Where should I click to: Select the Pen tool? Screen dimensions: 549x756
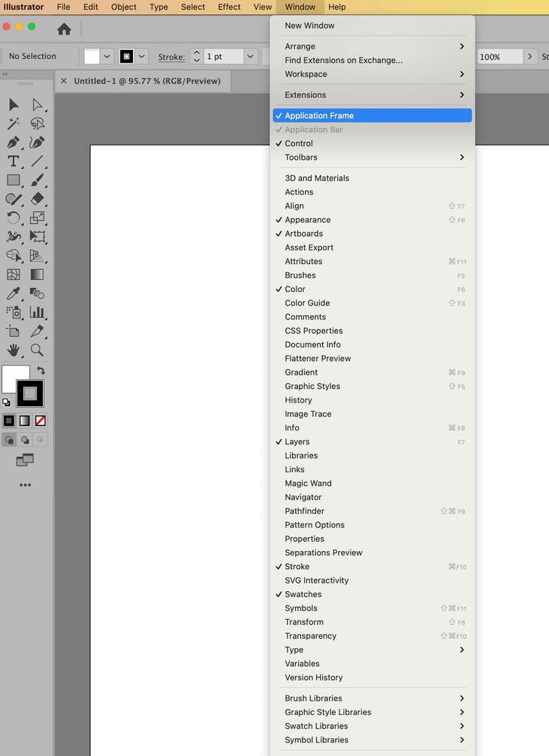pyautogui.click(x=14, y=142)
